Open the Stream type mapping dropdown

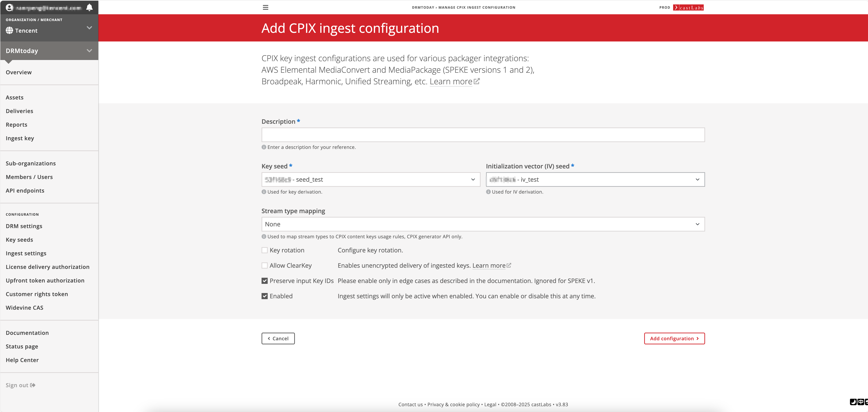pos(483,224)
